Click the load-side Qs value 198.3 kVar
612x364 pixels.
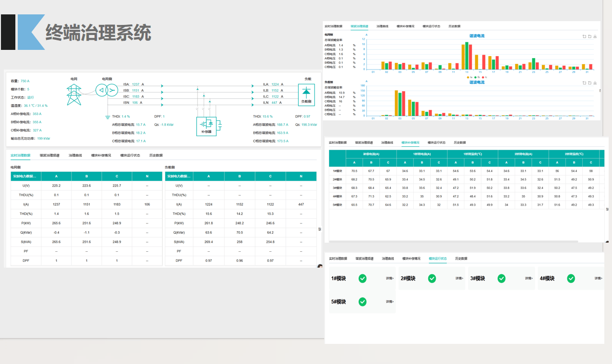tap(309, 124)
